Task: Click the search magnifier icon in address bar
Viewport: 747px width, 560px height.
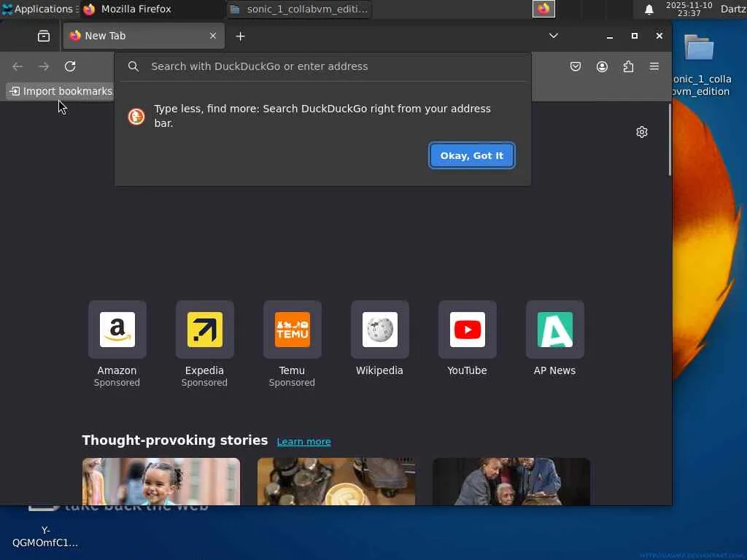Action: [x=133, y=66]
